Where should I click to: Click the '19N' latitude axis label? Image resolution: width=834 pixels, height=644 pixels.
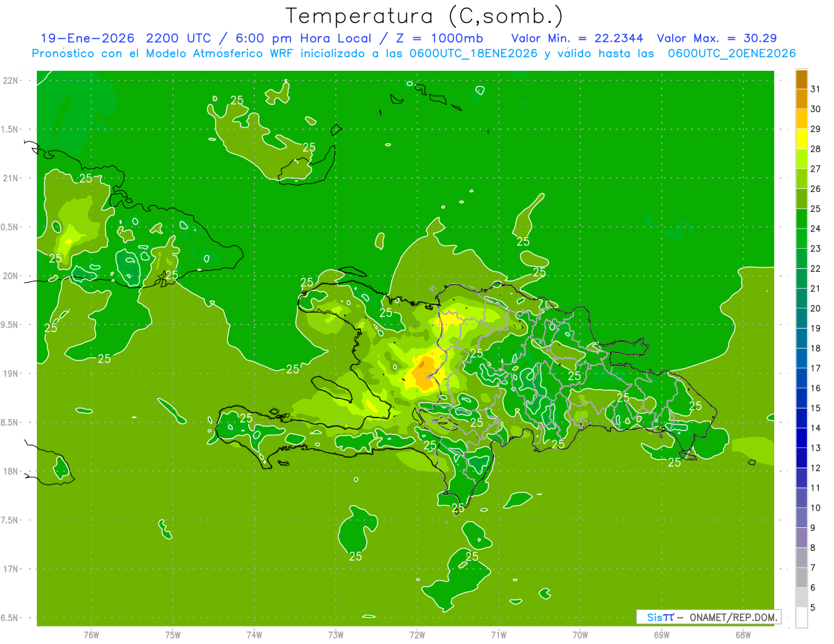10,374
